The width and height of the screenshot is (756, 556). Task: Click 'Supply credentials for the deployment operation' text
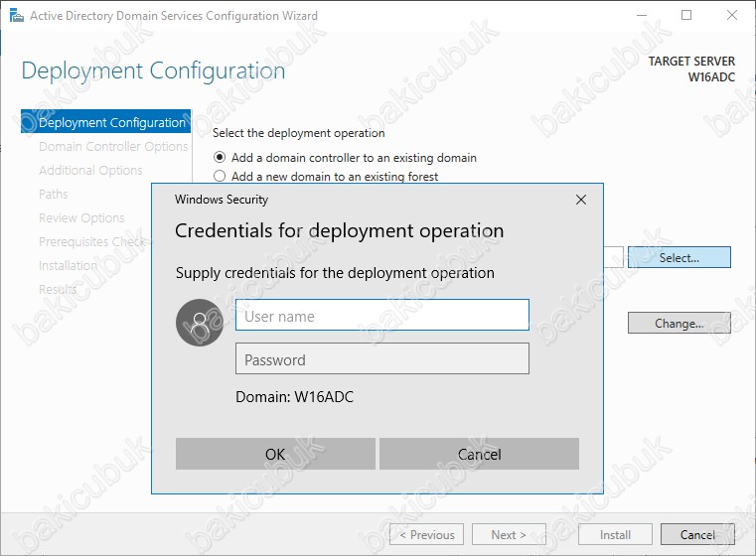tap(335, 273)
